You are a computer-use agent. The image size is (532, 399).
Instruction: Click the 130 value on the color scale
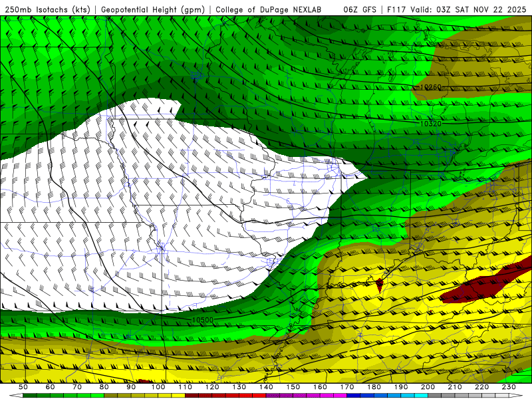click(x=239, y=387)
